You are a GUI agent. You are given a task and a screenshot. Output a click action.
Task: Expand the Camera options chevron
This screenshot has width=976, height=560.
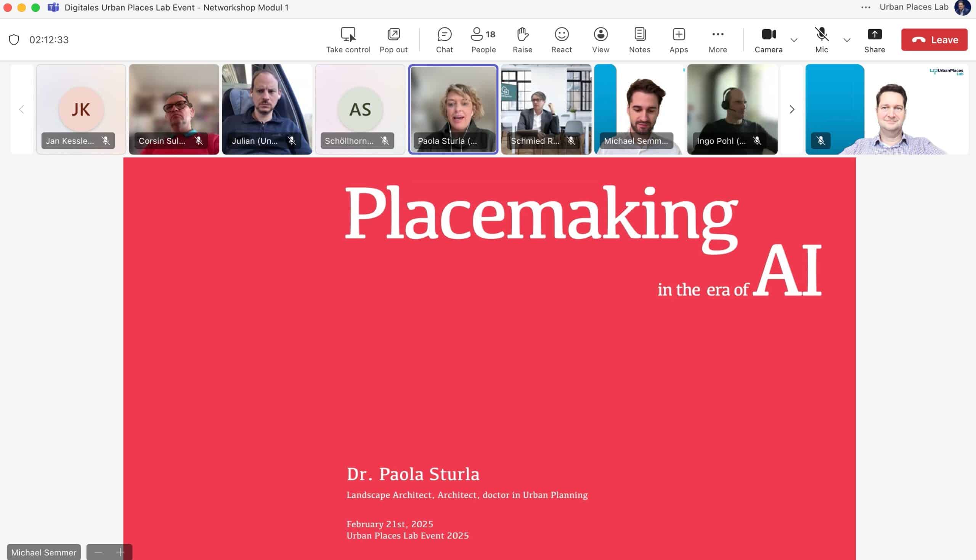[x=794, y=40]
